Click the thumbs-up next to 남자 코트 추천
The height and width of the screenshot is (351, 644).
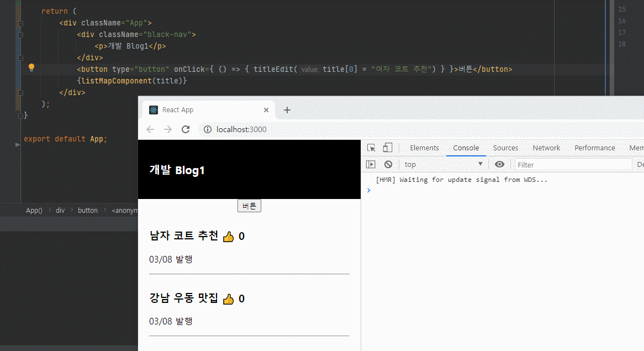228,237
